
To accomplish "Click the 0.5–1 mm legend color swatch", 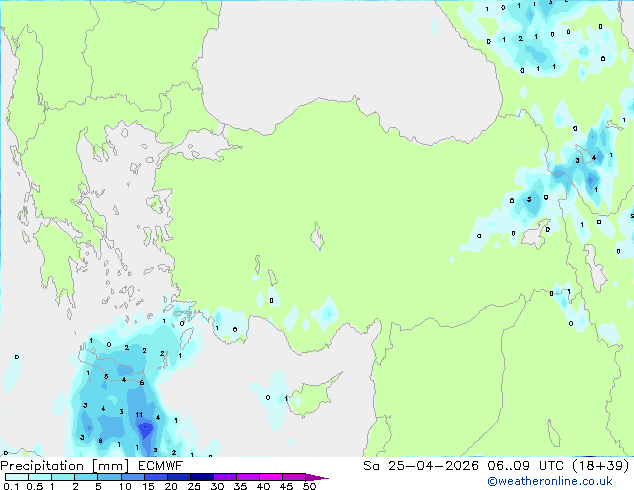I will click(40, 477).
